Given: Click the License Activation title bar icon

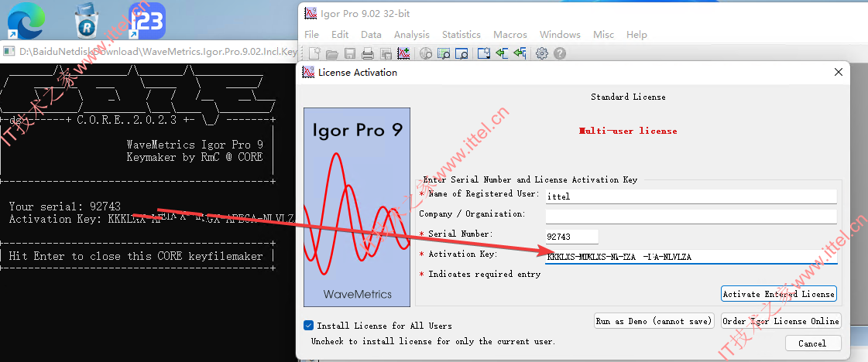Looking at the screenshot, I should coord(307,73).
